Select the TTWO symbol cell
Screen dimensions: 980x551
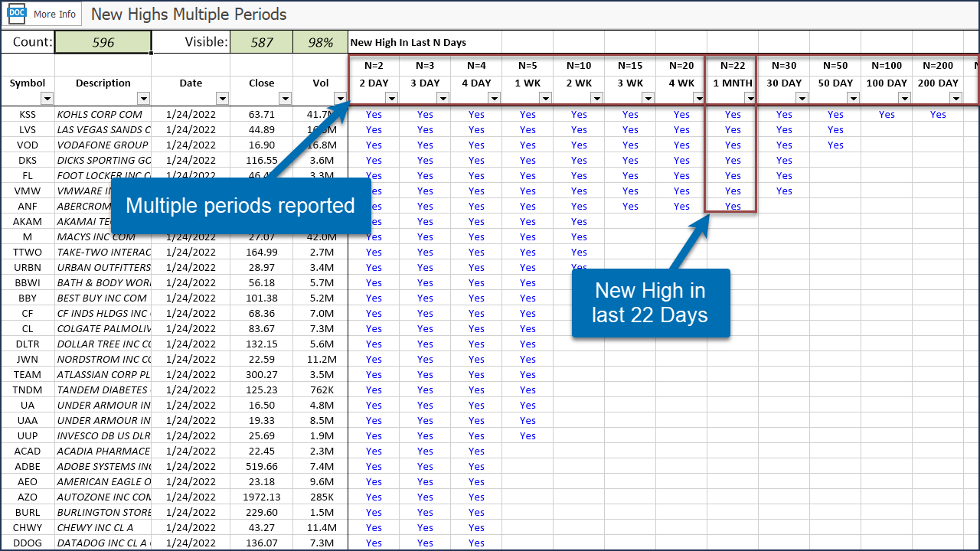pos(28,253)
